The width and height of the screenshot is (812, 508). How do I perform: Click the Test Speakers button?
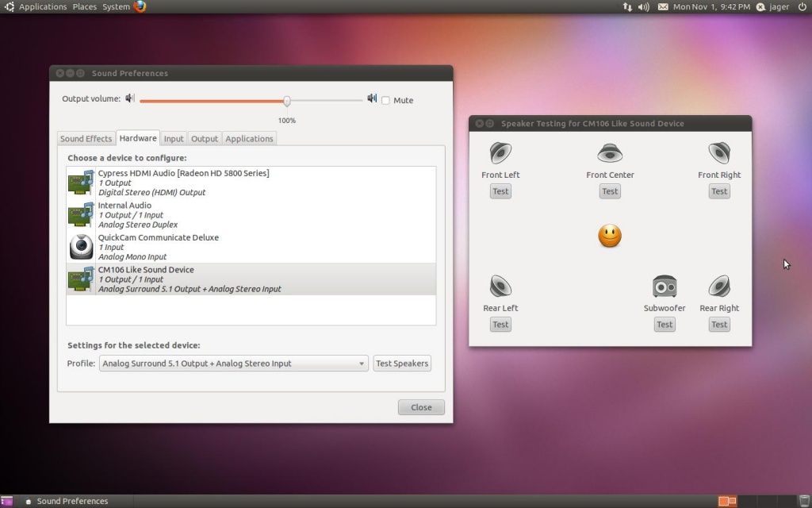click(x=402, y=363)
